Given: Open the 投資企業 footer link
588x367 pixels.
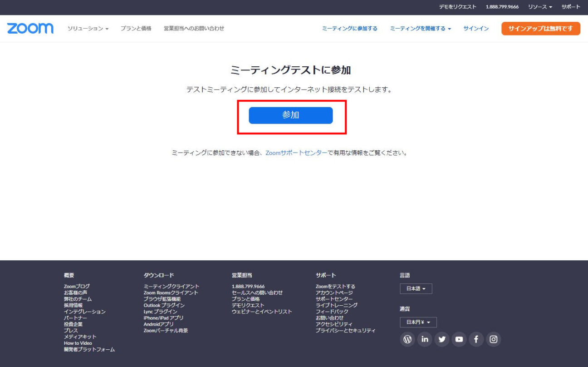Looking at the screenshot, I should pyautogui.click(x=73, y=324).
